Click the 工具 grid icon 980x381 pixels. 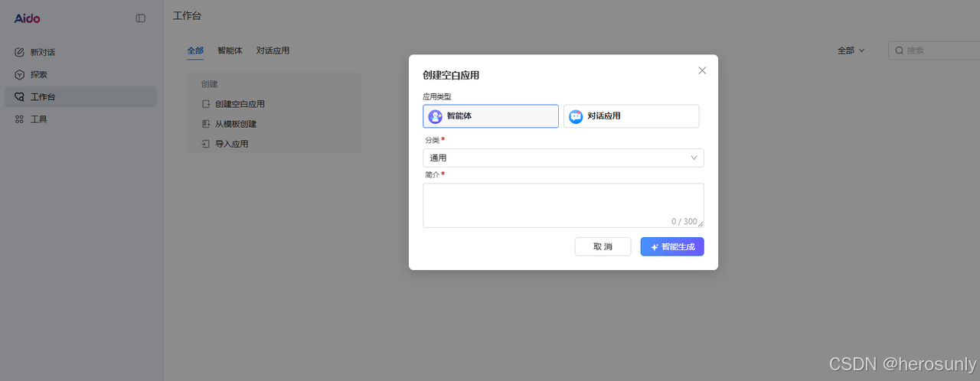coord(20,119)
